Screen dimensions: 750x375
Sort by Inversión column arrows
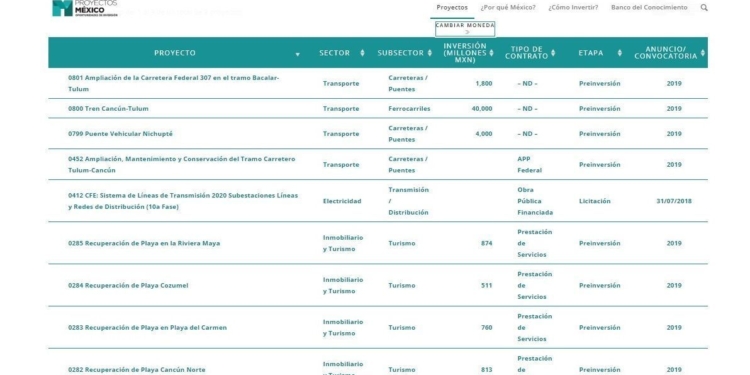[x=491, y=53]
